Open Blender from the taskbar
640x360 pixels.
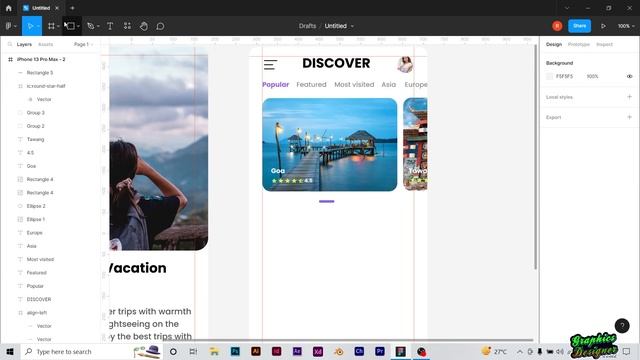point(338,351)
